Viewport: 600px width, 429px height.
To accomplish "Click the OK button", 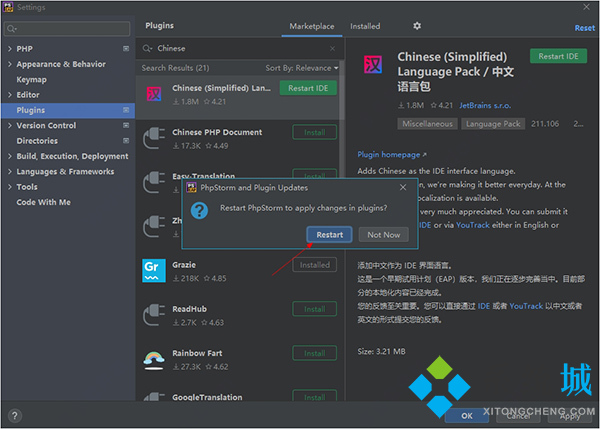I will [466, 416].
